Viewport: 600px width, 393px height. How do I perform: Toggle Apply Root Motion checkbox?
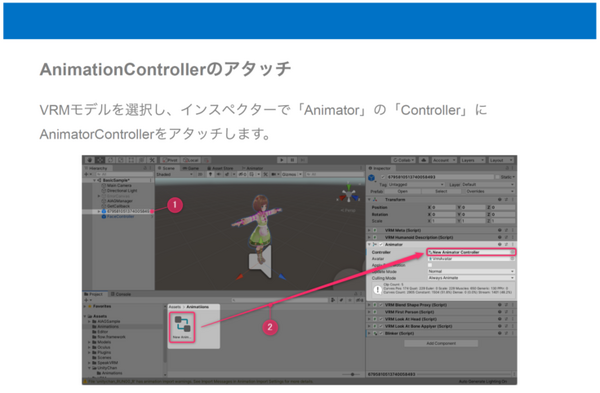(x=430, y=265)
